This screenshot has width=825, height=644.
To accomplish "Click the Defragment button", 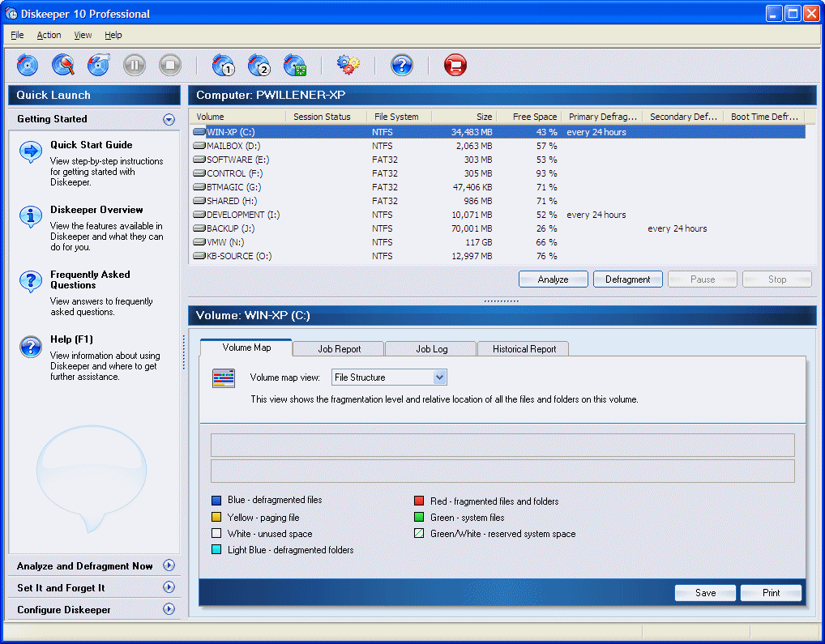I will coord(628,279).
